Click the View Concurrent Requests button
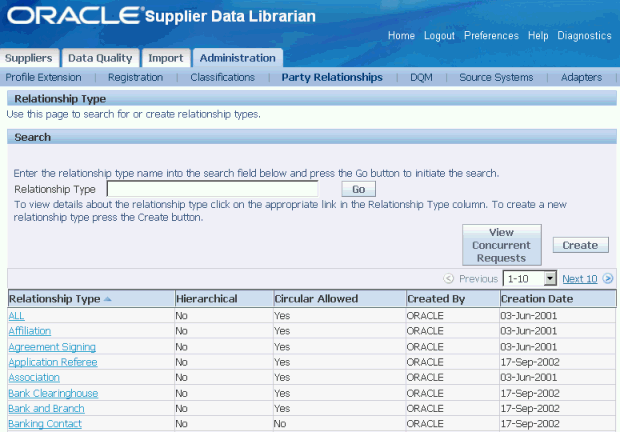This screenshot has width=620, height=432. (x=502, y=245)
